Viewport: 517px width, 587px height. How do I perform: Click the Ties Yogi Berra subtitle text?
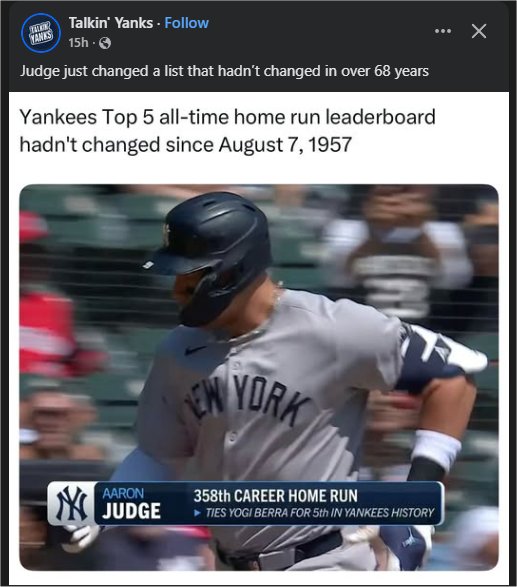coord(320,512)
